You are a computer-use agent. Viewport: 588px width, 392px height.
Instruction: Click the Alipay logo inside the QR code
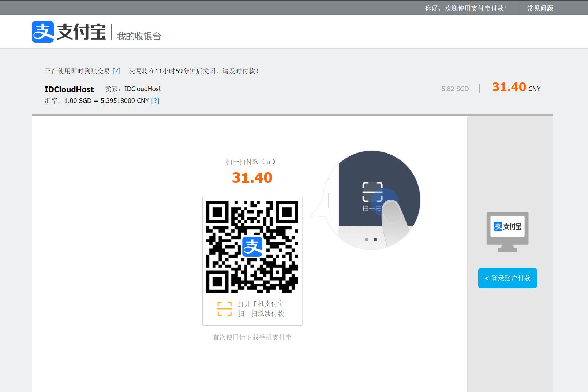click(x=252, y=248)
